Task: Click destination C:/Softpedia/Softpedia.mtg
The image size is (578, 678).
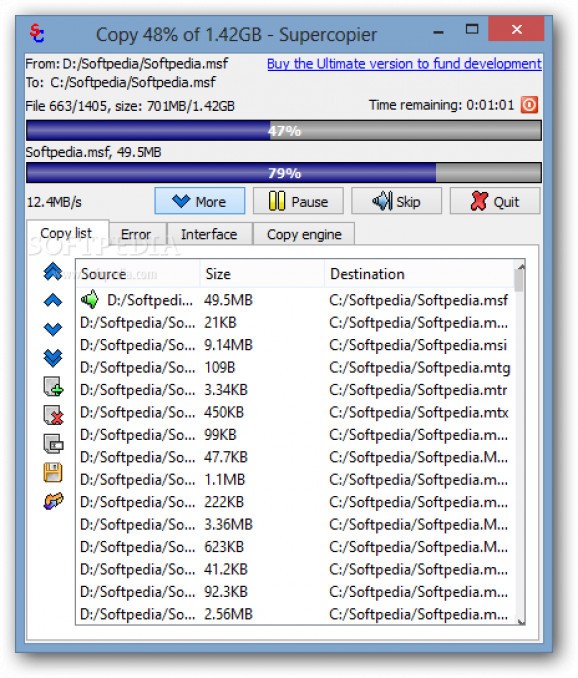Action: (419, 368)
